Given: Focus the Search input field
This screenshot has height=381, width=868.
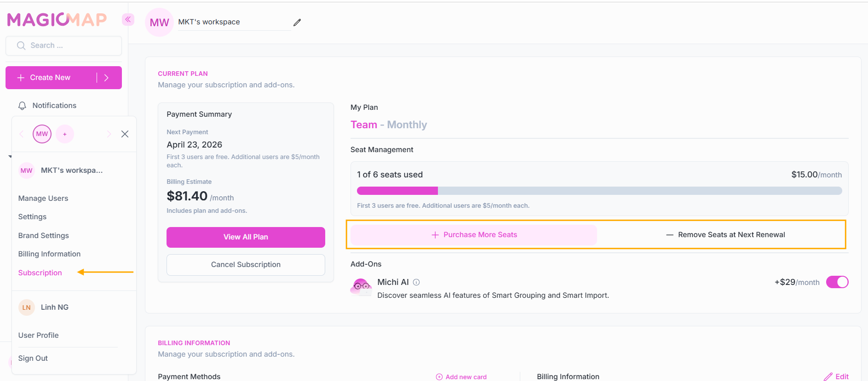Looking at the screenshot, I should coord(63,45).
